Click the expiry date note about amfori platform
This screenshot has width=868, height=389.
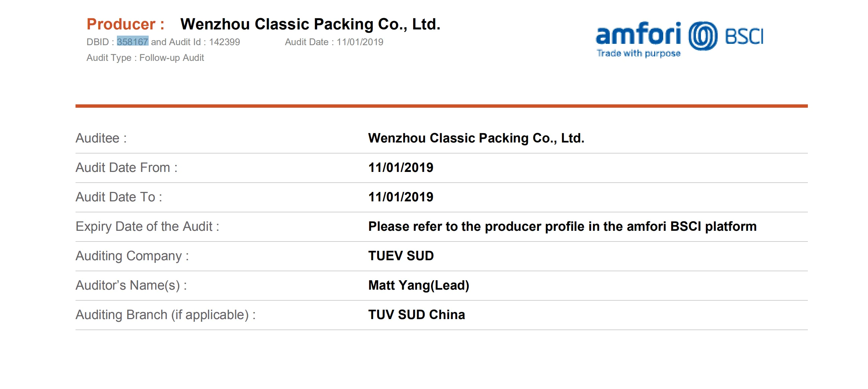click(x=562, y=226)
